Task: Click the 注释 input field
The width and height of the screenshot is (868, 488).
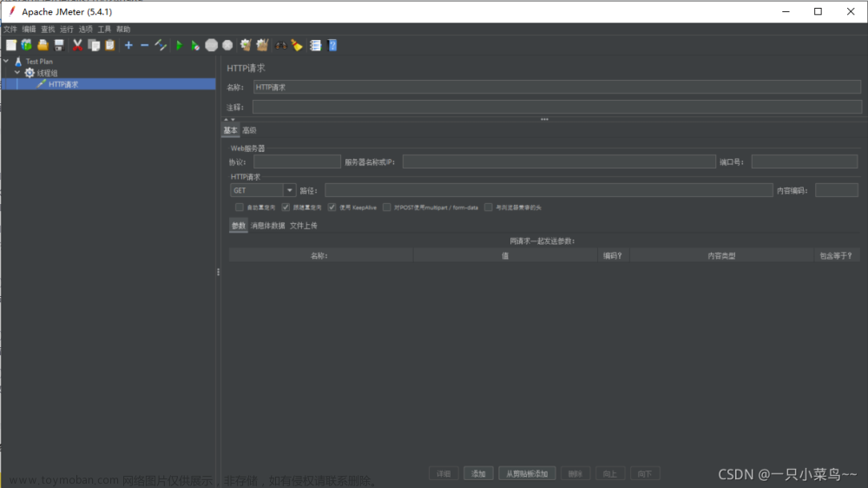Action: [557, 107]
